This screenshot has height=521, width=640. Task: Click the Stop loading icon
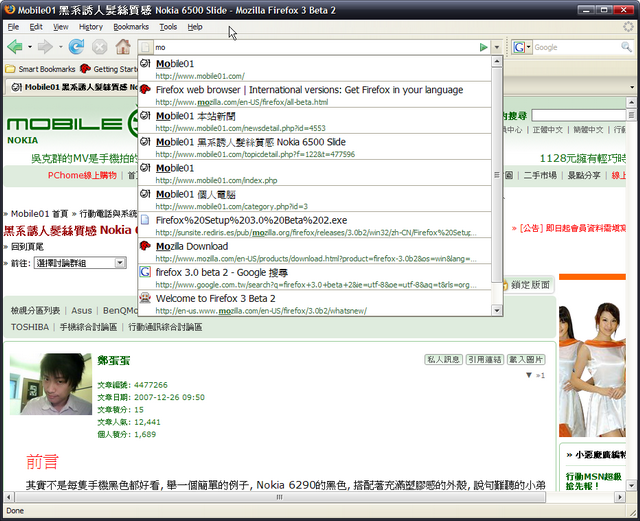click(x=99, y=47)
